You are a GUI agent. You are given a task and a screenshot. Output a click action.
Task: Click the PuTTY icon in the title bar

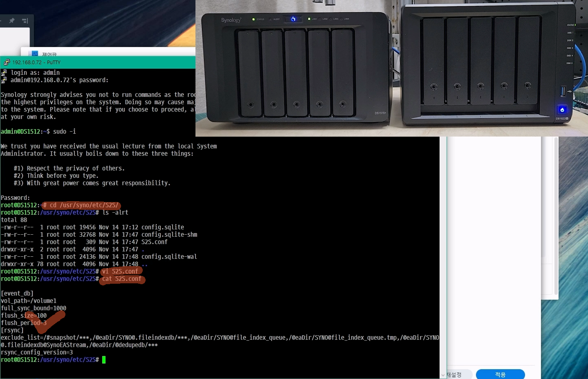coord(7,62)
